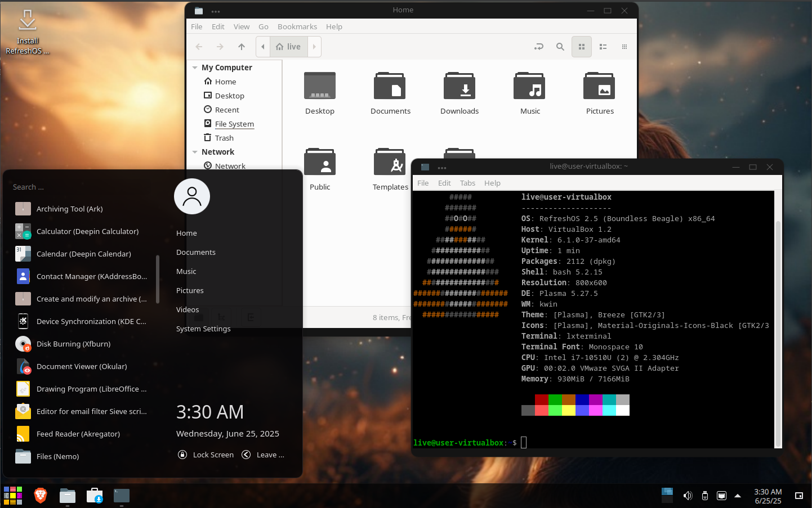The height and width of the screenshot is (508, 812).
Task: Collapse My Computer section in Nemo sidebar
Action: tap(195, 68)
